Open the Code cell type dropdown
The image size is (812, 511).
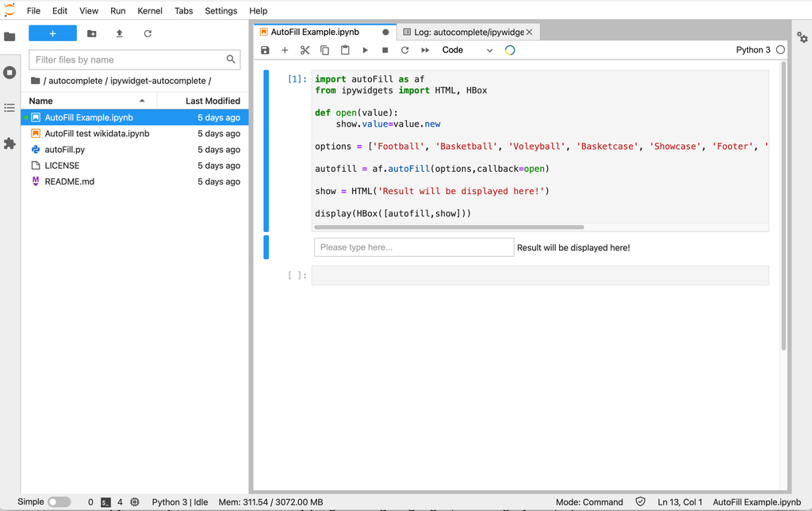tap(466, 50)
